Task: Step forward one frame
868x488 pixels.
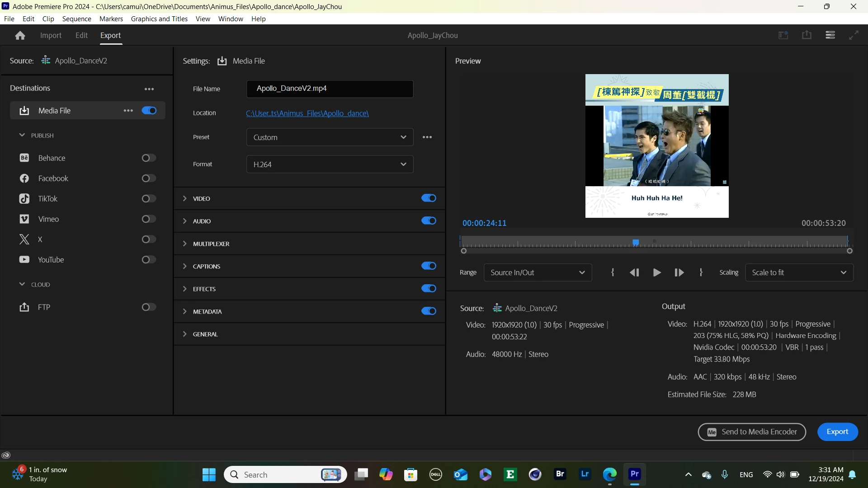Action: (x=679, y=272)
